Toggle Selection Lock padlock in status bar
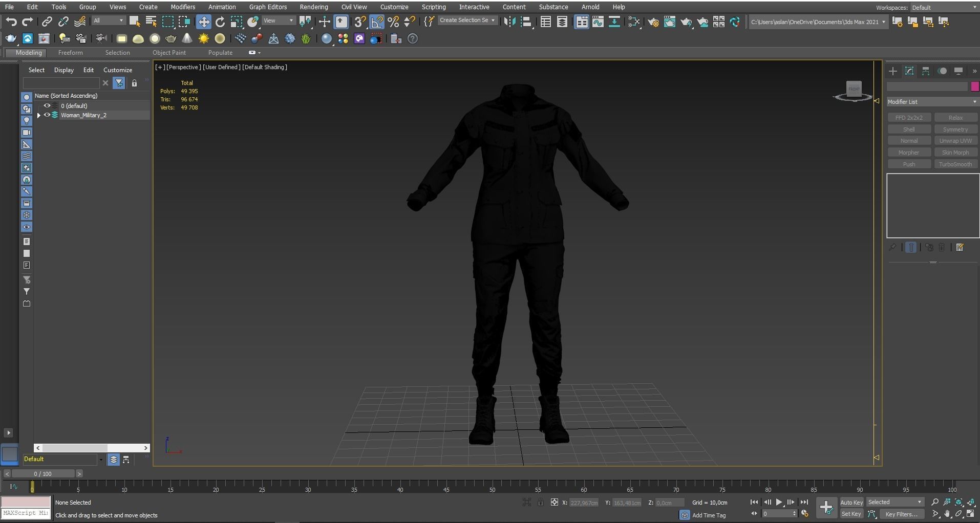Viewport: 980px width, 523px height. click(541, 503)
